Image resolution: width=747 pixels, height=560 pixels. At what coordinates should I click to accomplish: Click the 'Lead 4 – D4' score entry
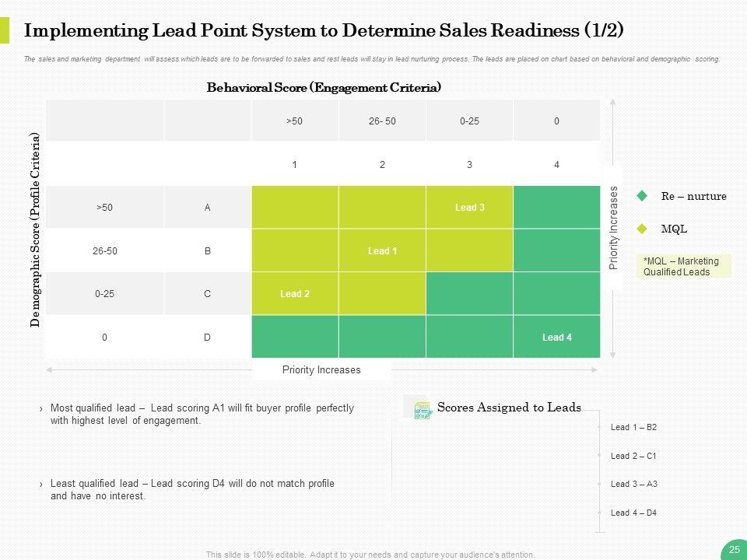click(x=633, y=513)
